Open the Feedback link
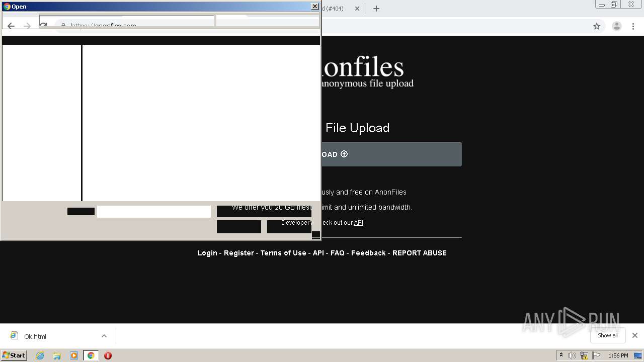 [368, 253]
